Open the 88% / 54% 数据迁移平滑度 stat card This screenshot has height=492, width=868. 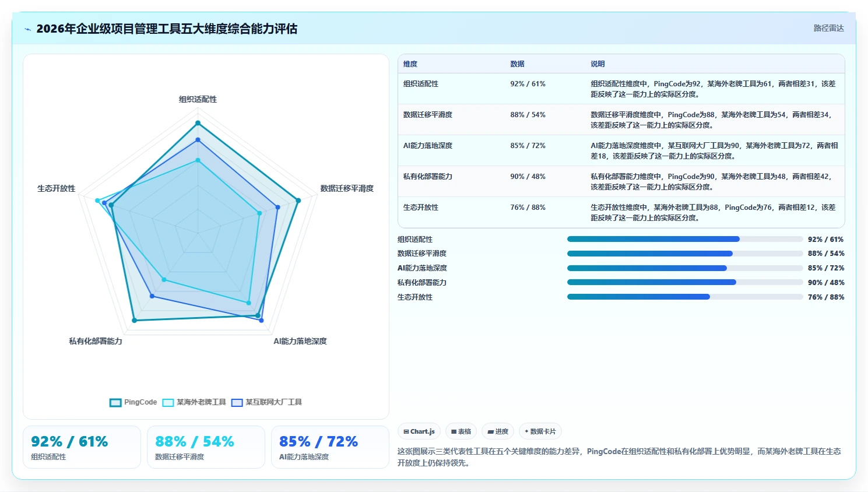(x=206, y=447)
